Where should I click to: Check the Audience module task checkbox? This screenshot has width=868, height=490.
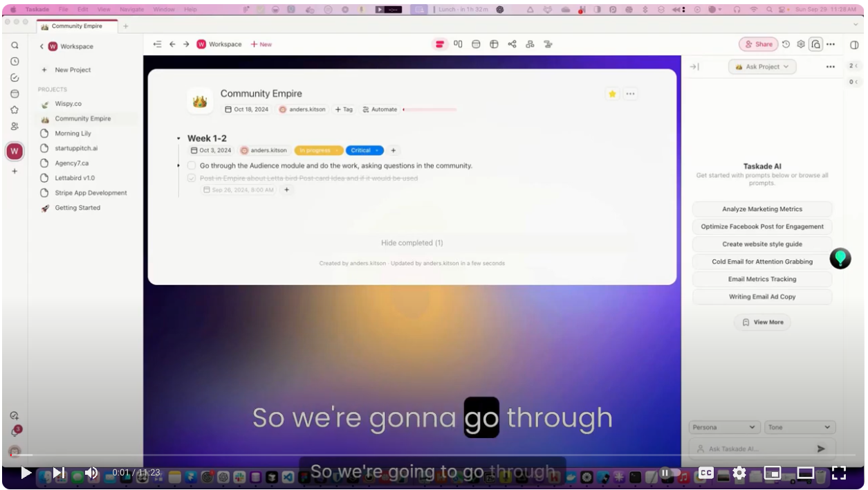click(192, 166)
